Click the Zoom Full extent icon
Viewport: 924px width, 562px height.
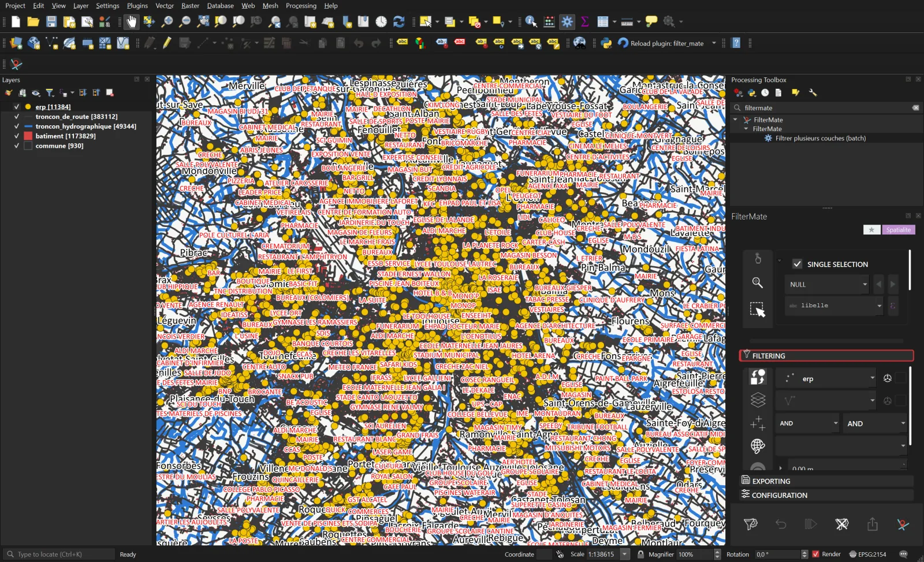[203, 22]
